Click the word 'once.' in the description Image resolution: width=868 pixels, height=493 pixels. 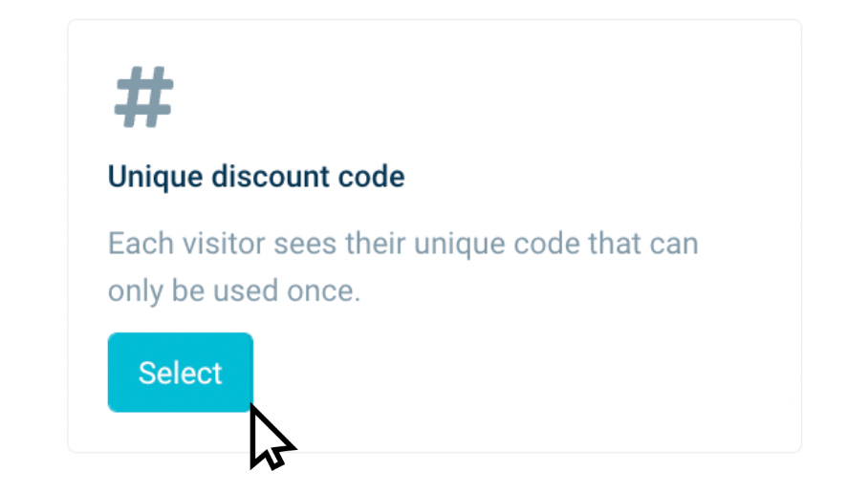tap(323, 290)
